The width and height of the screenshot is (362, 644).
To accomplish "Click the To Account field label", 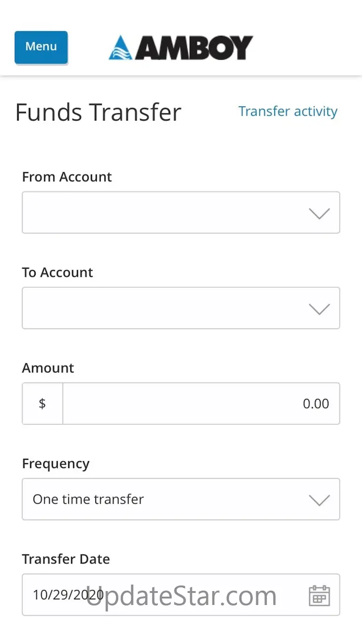I will 58,273.
